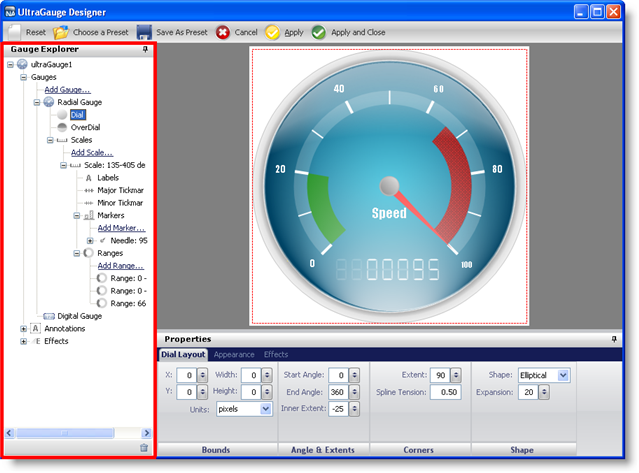The image size is (639, 473).
Task: Click the Add Marker... link
Action: point(121,228)
